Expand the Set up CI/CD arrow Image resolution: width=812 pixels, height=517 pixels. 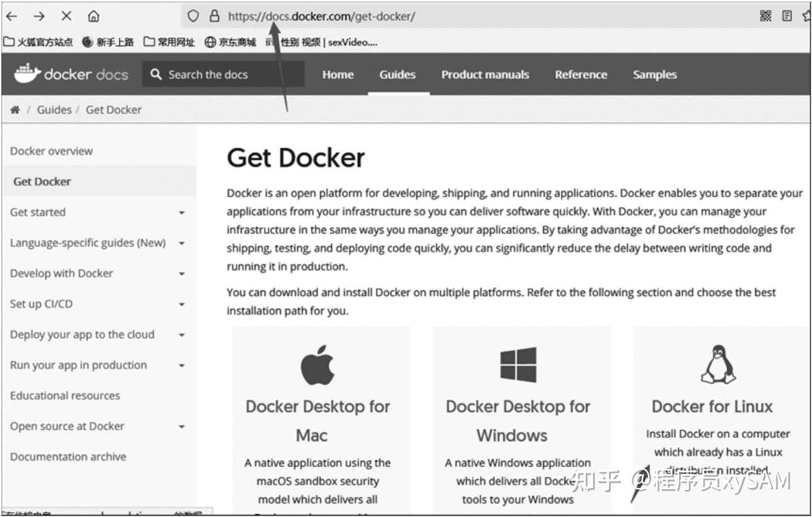tap(182, 304)
